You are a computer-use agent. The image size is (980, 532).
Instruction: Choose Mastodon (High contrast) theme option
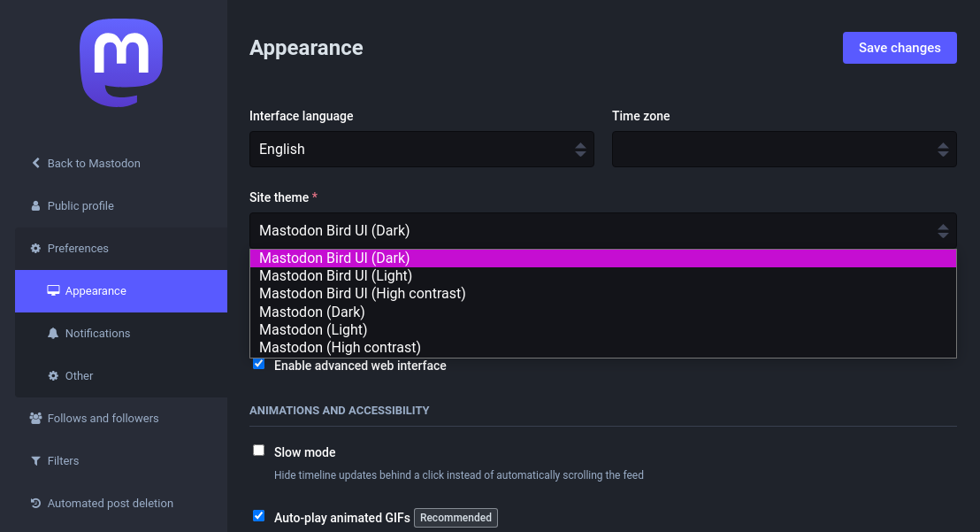coord(341,347)
